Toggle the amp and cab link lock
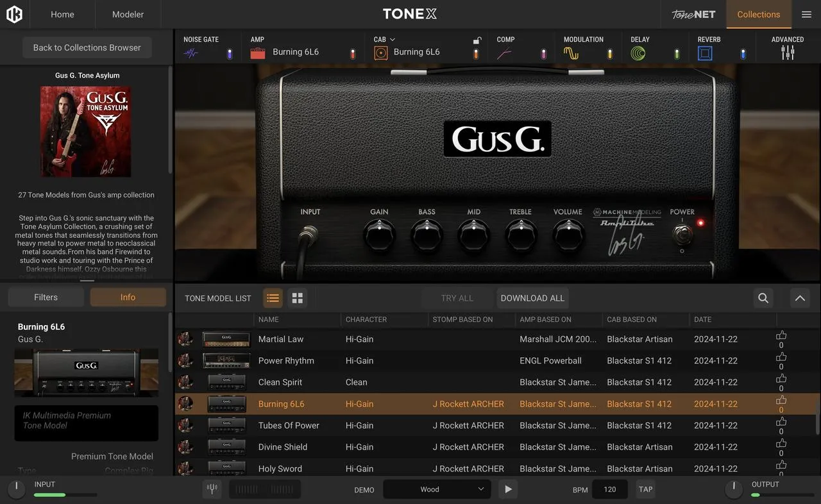 [477, 40]
